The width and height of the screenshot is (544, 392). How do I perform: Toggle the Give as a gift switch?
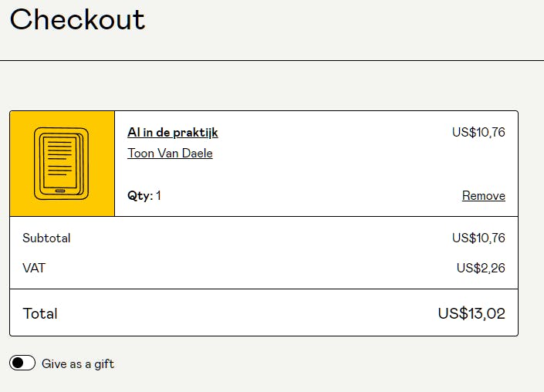tap(22, 363)
